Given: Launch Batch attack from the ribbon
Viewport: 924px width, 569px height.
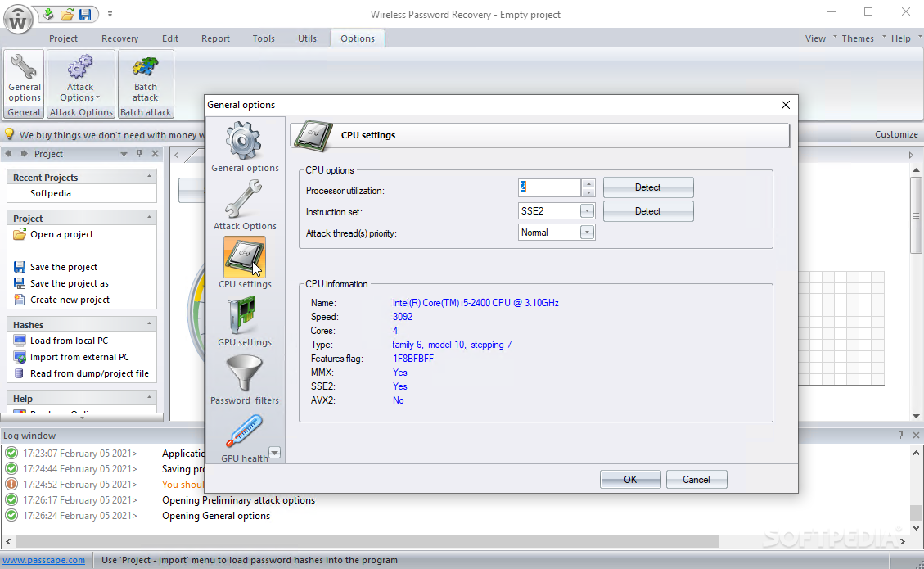Looking at the screenshot, I should click(146, 79).
